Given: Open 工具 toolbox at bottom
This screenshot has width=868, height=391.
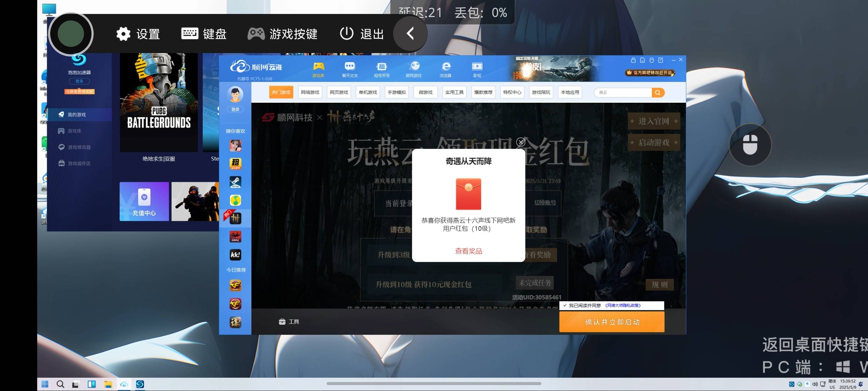Looking at the screenshot, I should tap(289, 321).
